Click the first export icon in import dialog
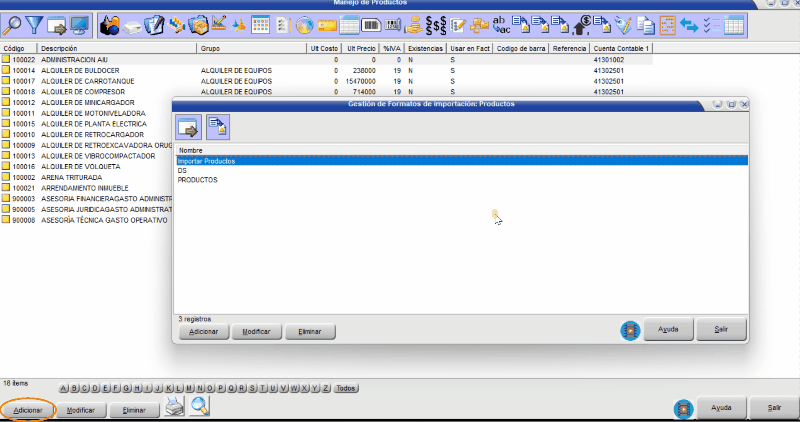The width and height of the screenshot is (800, 422). tap(189, 127)
